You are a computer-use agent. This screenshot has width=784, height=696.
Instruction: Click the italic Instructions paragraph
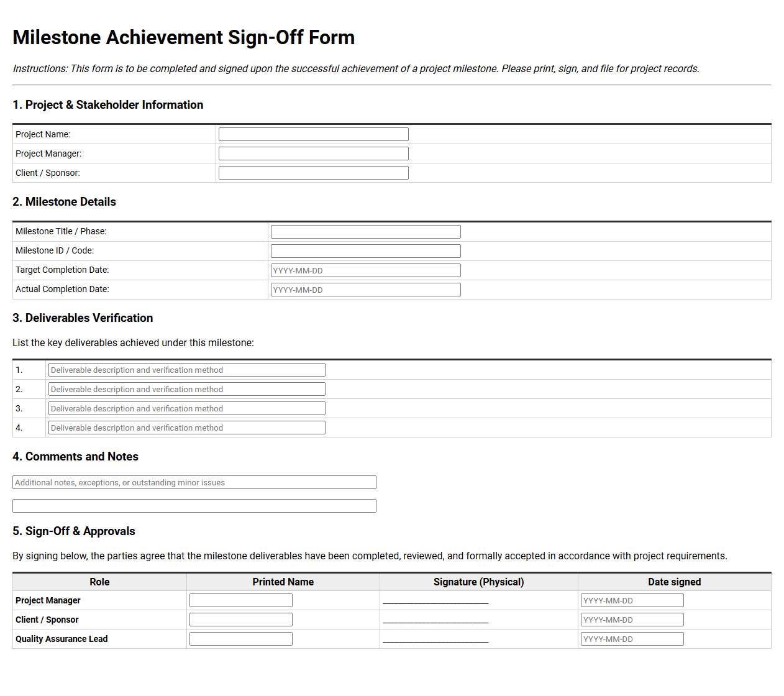[x=356, y=68]
